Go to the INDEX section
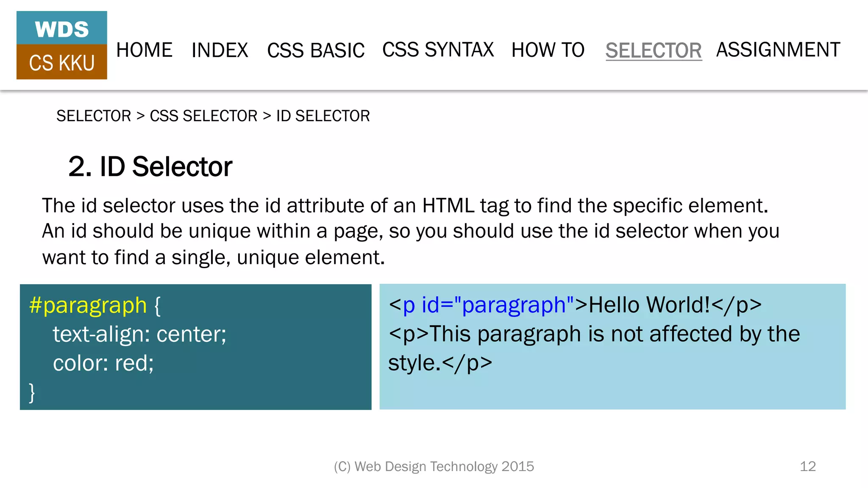This screenshot has width=868, height=488. click(x=220, y=50)
